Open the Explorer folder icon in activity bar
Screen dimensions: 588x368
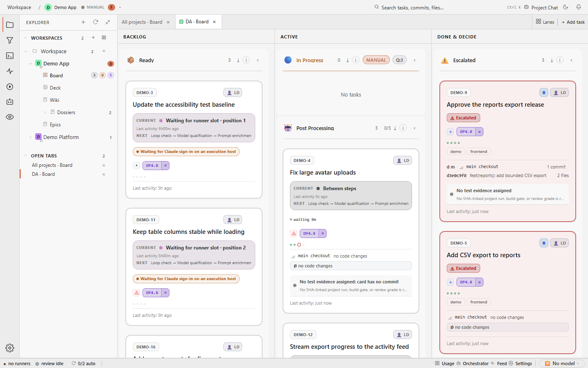pyautogui.click(x=10, y=25)
